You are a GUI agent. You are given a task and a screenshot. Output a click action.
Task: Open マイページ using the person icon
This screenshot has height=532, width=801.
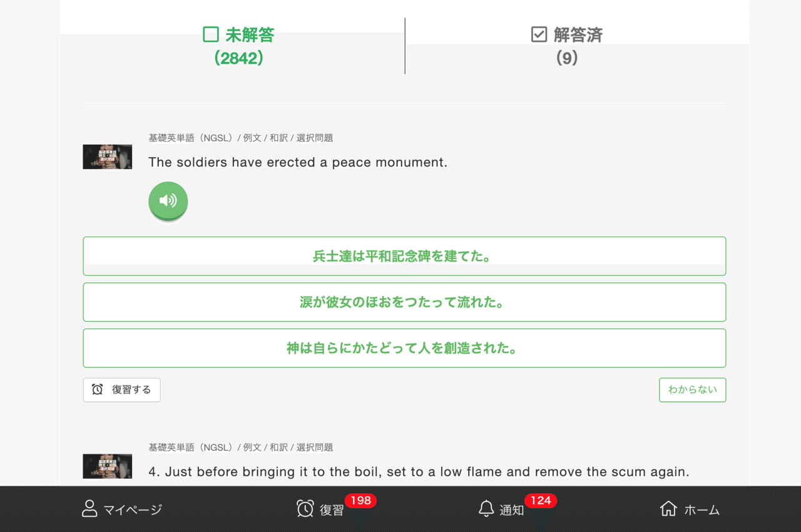89,509
